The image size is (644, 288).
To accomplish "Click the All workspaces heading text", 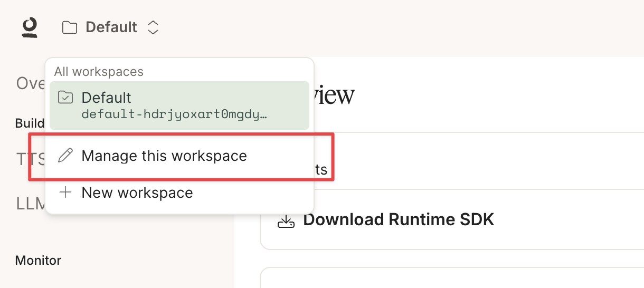I will (x=99, y=71).
